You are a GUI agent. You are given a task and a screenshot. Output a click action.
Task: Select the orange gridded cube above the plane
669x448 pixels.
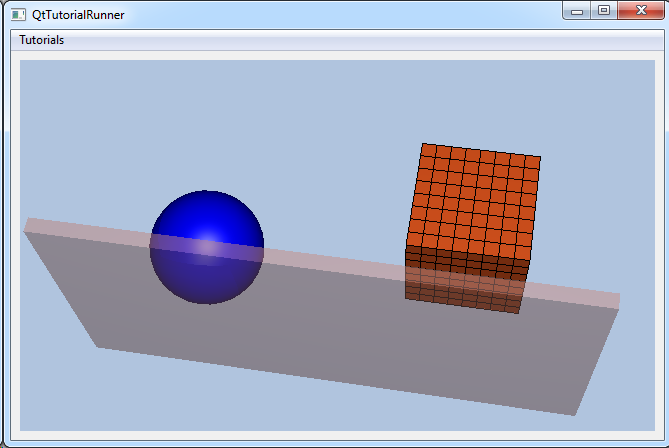pyautogui.click(x=474, y=200)
